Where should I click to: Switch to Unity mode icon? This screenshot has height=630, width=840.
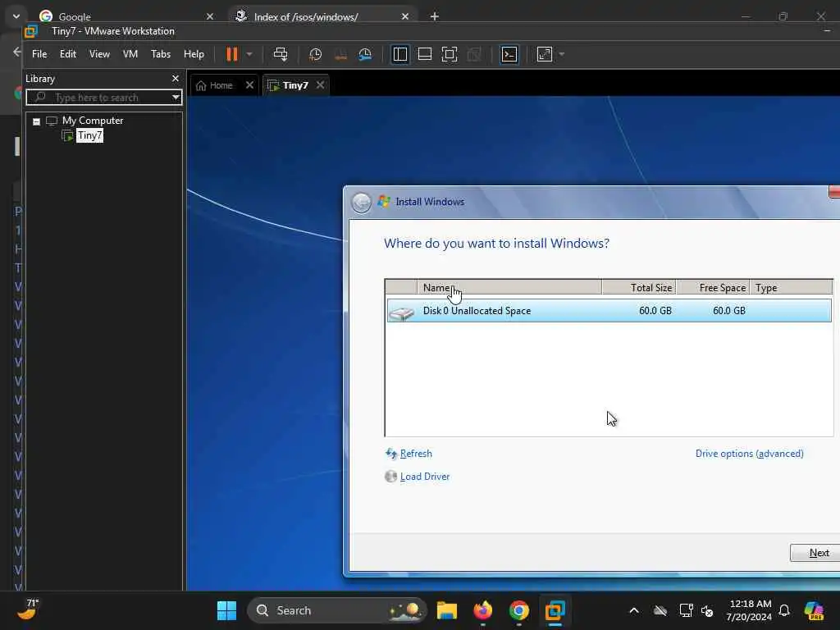click(x=474, y=54)
